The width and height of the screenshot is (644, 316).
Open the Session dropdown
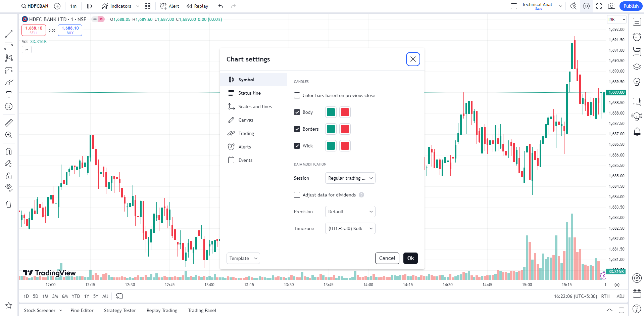(x=350, y=178)
